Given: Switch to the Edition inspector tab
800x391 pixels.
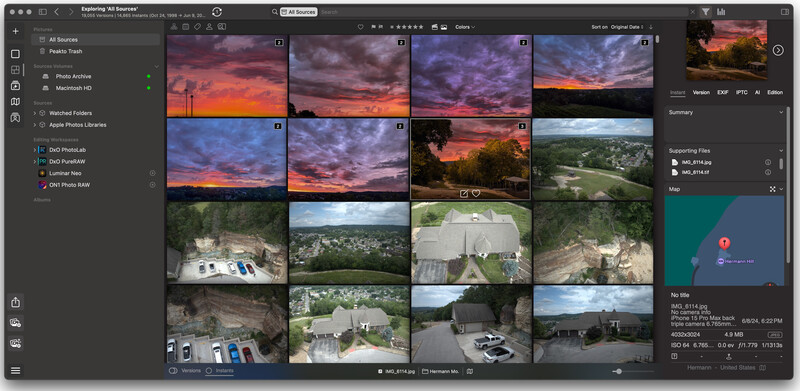Looking at the screenshot, I should [774, 92].
